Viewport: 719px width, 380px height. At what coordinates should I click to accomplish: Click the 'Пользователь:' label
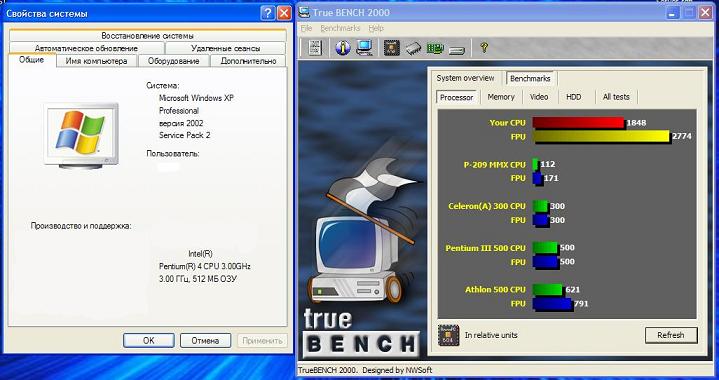tap(173, 154)
